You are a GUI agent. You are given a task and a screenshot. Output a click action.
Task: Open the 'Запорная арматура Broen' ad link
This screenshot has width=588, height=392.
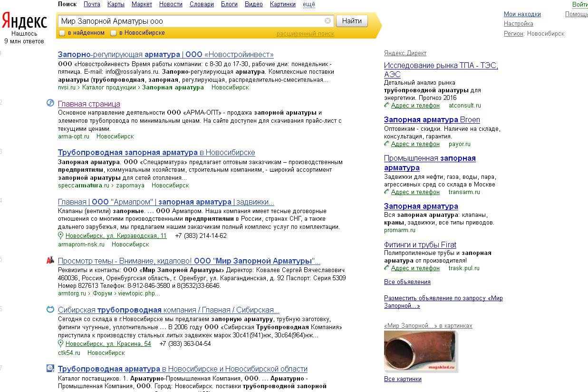tap(432, 119)
